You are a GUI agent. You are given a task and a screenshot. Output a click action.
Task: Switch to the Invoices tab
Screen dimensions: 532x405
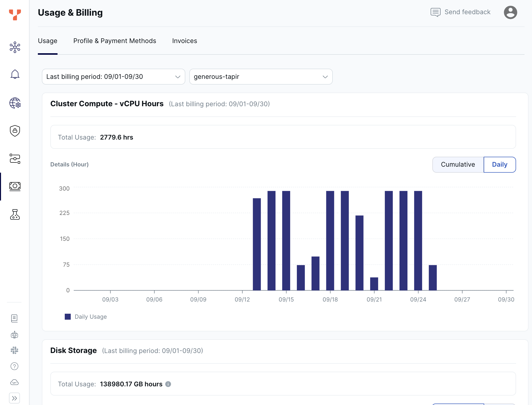pyautogui.click(x=185, y=41)
